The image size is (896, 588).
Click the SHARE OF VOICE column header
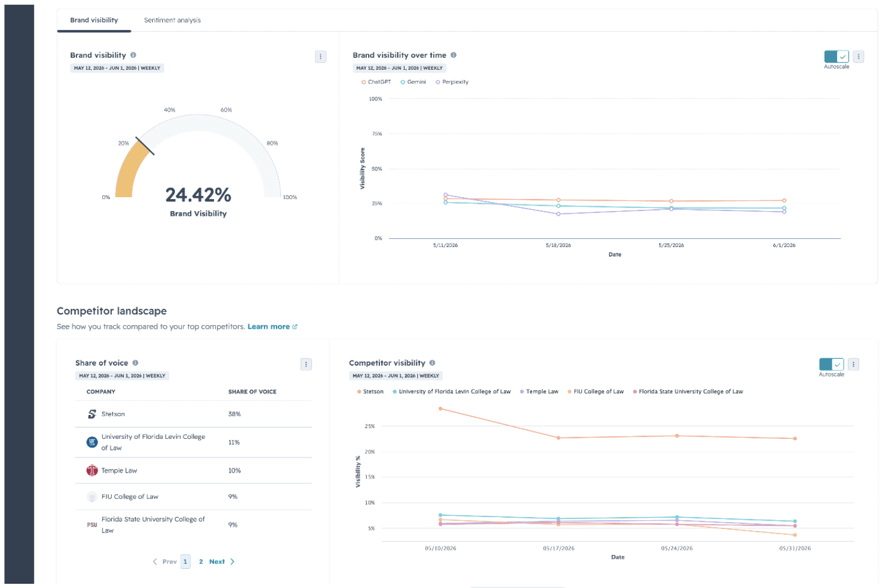(252, 392)
